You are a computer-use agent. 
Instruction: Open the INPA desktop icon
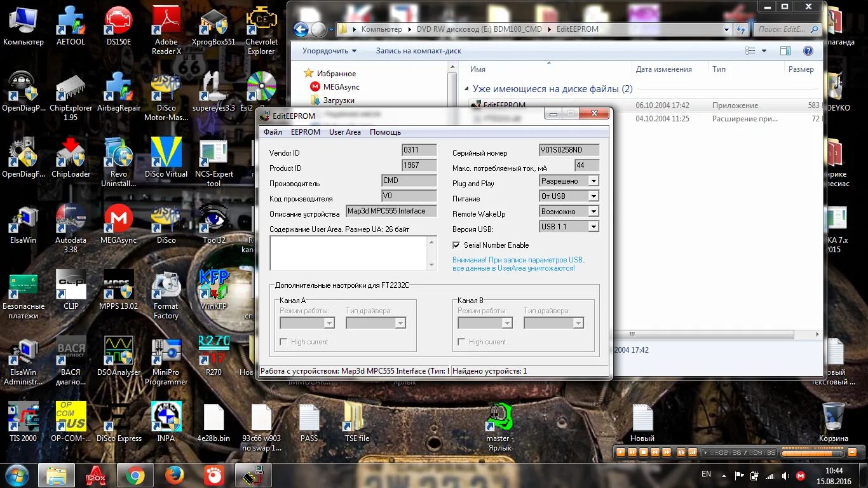pyautogui.click(x=166, y=423)
